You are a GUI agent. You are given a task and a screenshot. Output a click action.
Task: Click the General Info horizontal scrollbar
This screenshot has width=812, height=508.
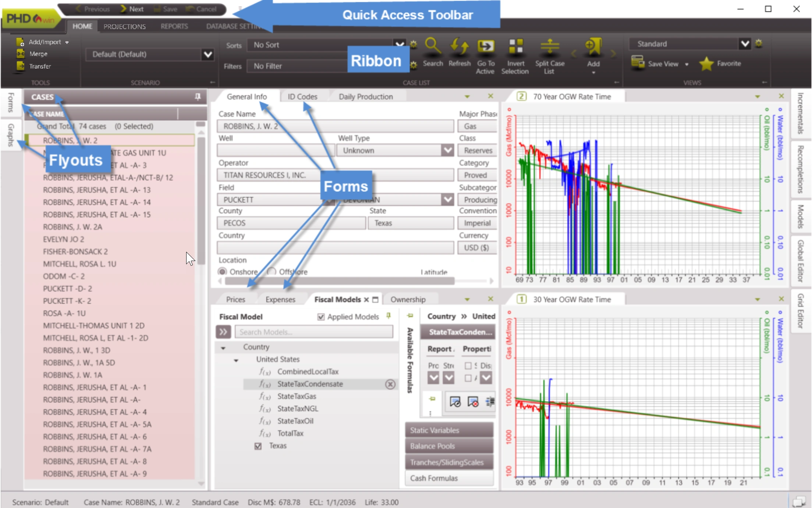click(x=339, y=281)
